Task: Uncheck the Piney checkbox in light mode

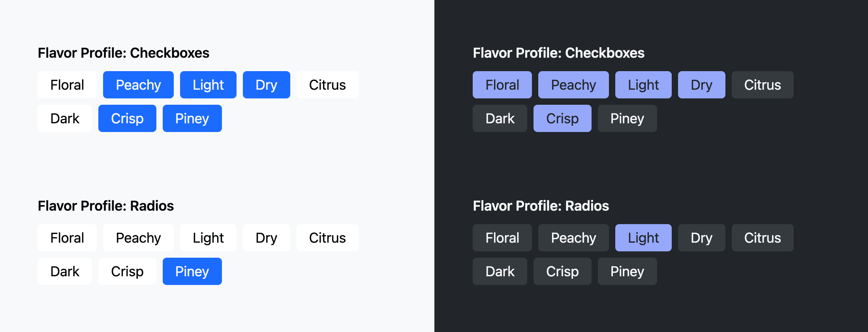Action: 192,118
